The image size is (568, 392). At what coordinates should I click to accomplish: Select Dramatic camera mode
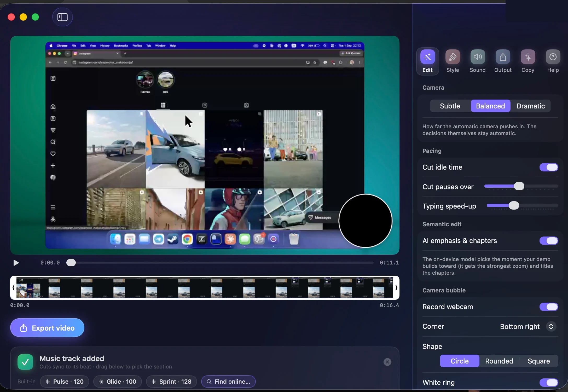click(x=531, y=106)
